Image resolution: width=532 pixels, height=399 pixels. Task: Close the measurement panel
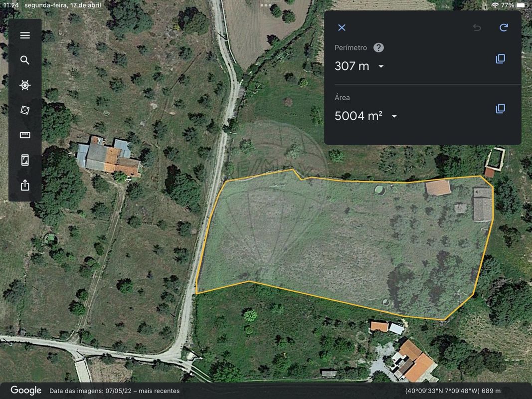tap(342, 27)
